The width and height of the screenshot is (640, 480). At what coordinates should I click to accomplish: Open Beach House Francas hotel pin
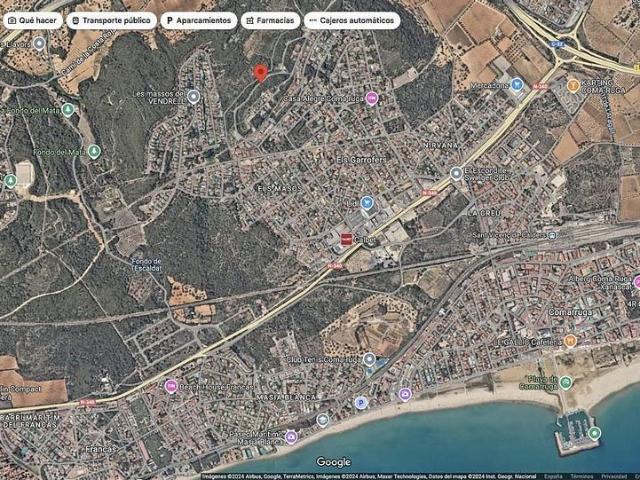coord(171,386)
